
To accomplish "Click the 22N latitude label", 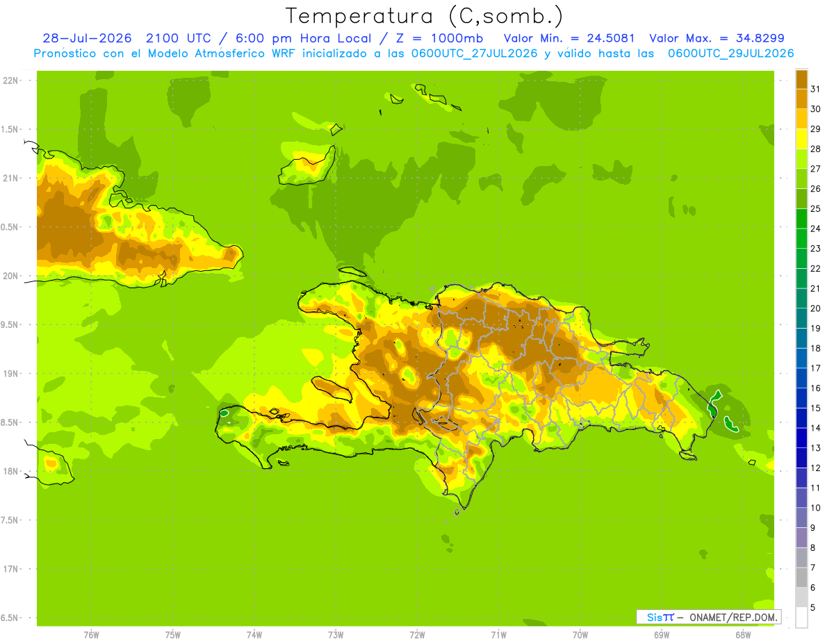I will coord(11,81).
